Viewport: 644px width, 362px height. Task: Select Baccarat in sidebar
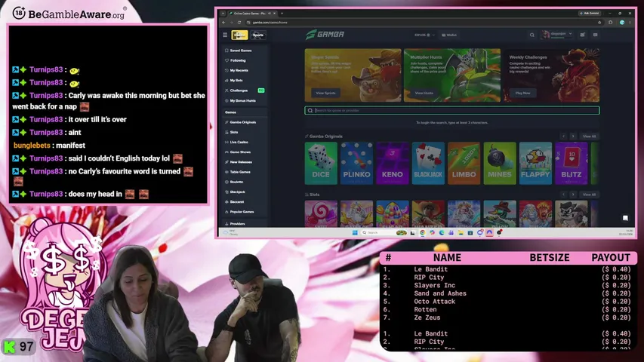tap(237, 202)
